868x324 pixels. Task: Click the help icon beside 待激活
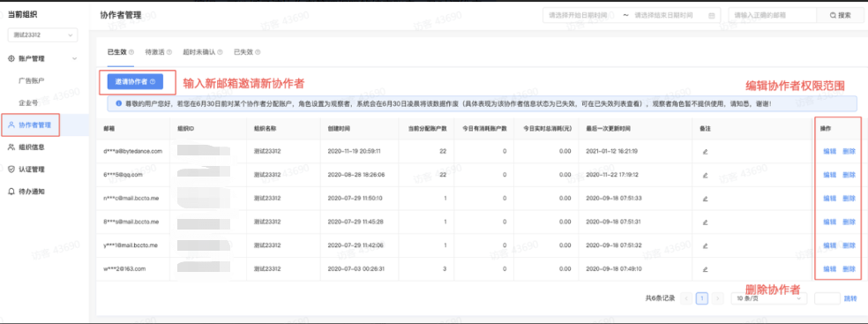click(x=168, y=52)
